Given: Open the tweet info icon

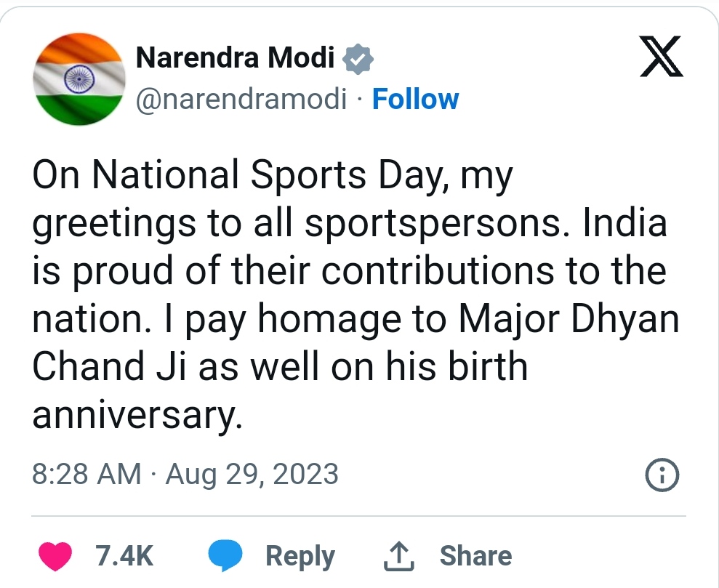Looking at the screenshot, I should pos(662,476).
